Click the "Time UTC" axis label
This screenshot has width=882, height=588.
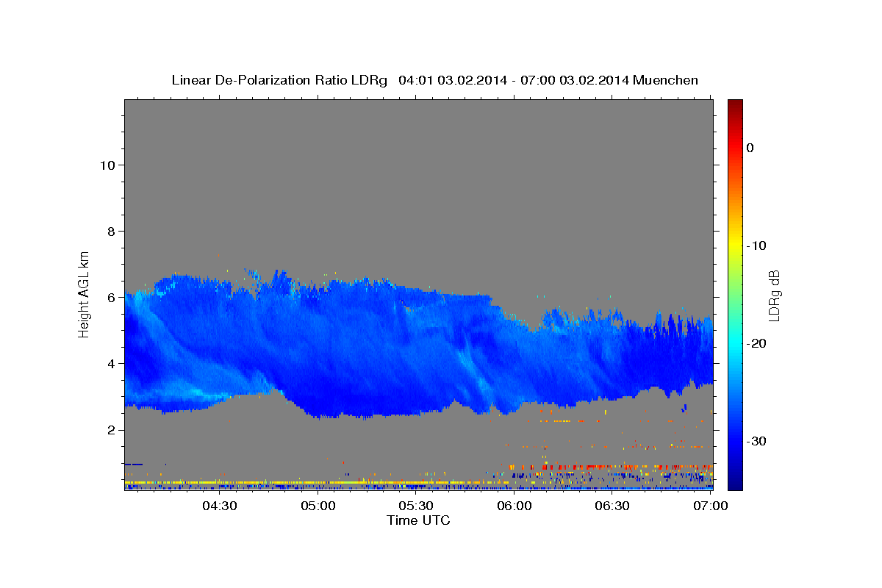click(x=418, y=520)
